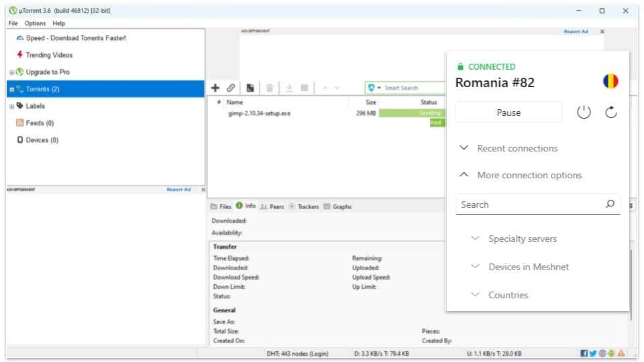Image resolution: width=644 pixels, height=362 pixels.
Task: Reconnect VPN with the refresh icon
Action: point(611,112)
